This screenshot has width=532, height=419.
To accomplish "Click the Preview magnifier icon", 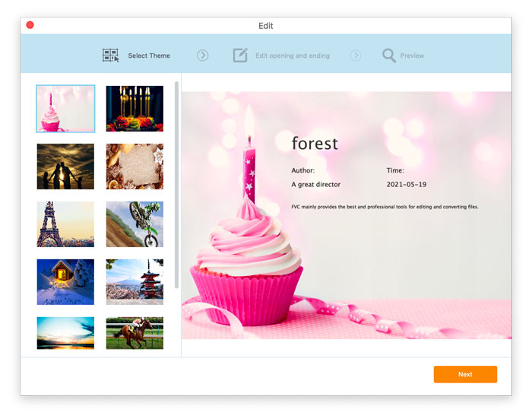I will [x=389, y=56].
